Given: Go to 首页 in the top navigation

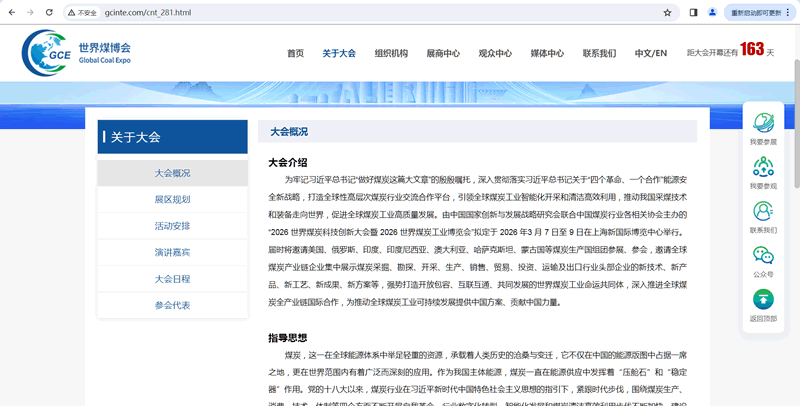Looking at the screenshot, I should point(295,53).
